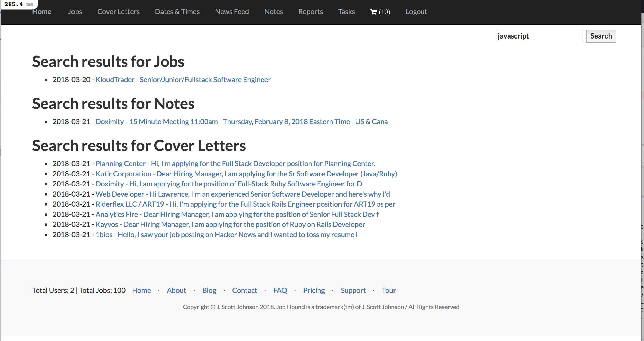Image resolution: width=644 pixels, height=341 pixels.
Task: Open the Tour link in footer
Action: pos(388,290)
